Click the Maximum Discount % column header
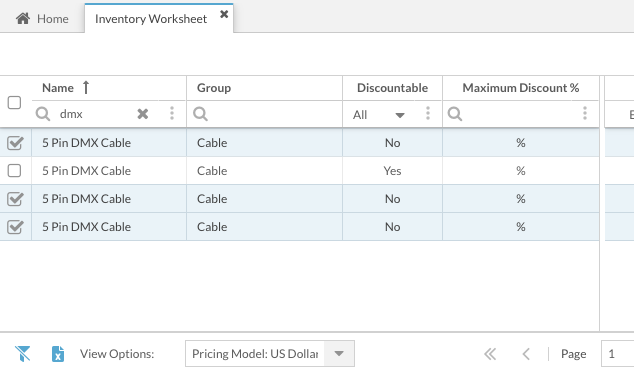The width and height of the screenshot is (634, 371). point(521,88)
